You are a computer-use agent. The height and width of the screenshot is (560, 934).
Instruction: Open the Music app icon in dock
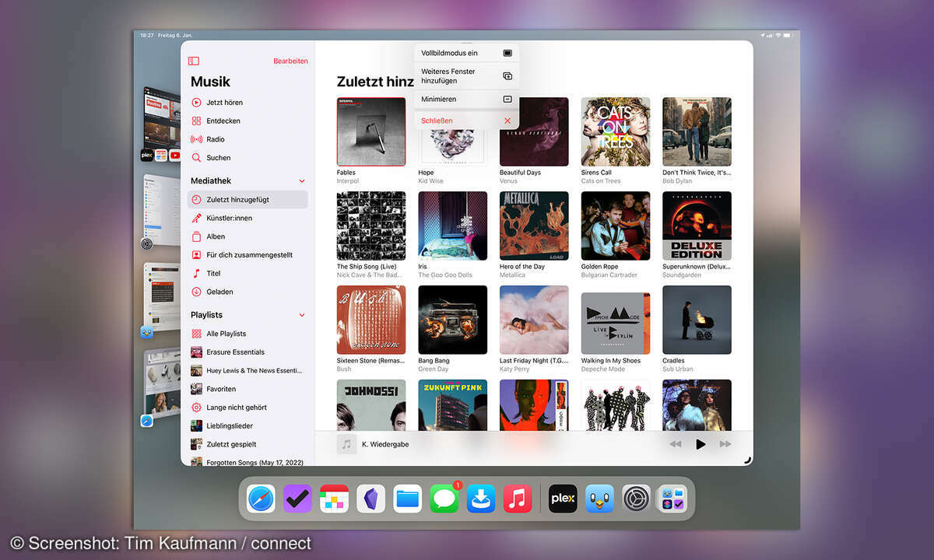click(518, 499)
